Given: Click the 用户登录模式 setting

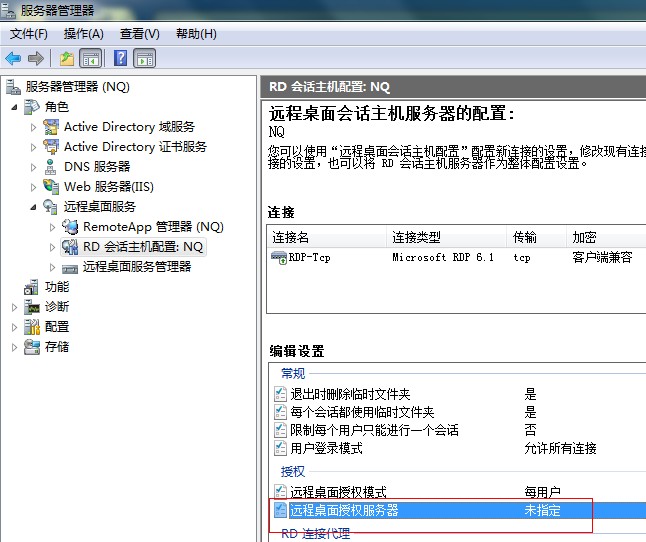Looking at the screenshot, I should click(326, 448).
